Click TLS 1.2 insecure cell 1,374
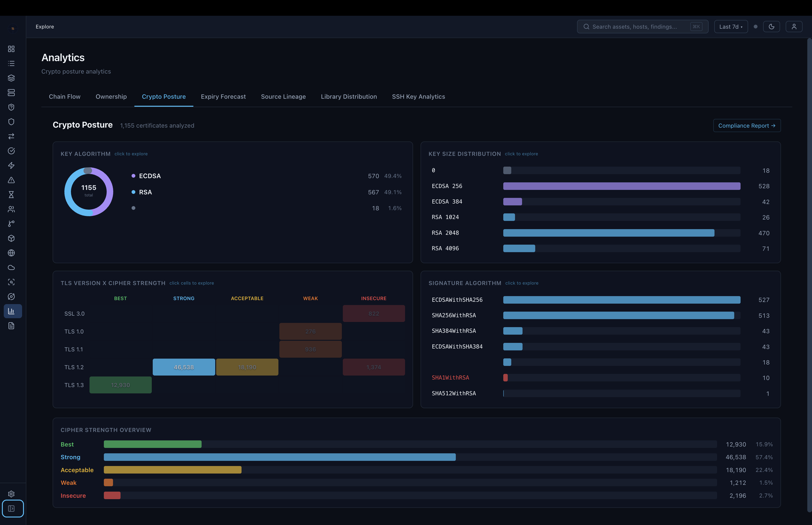This screenshot has width=812, height=525. [x=374, y=367]
